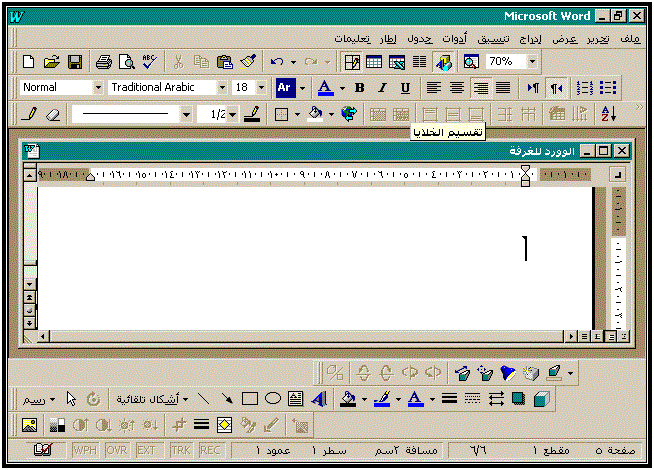Screen dimensions: 654x470
Task: Open the جدول (Table) menu
Action: (x=419, y=39)
